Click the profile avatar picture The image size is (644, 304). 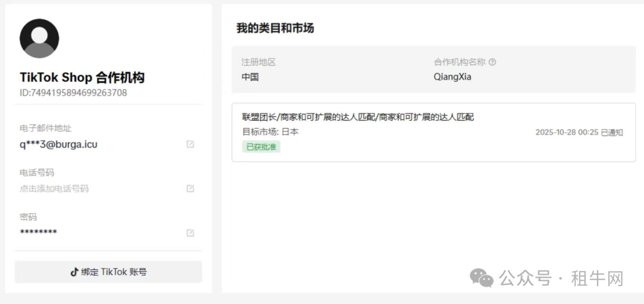pos(39,38)
